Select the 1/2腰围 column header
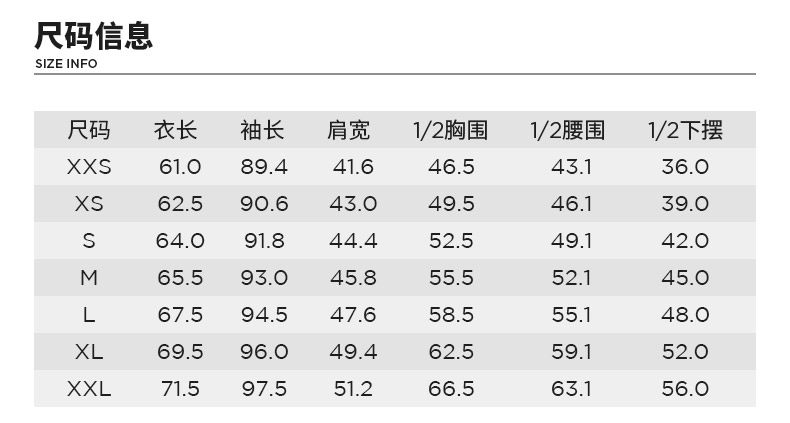Viewport: 790px width, 423px height. pyautogui.click(x=568, y=130)
